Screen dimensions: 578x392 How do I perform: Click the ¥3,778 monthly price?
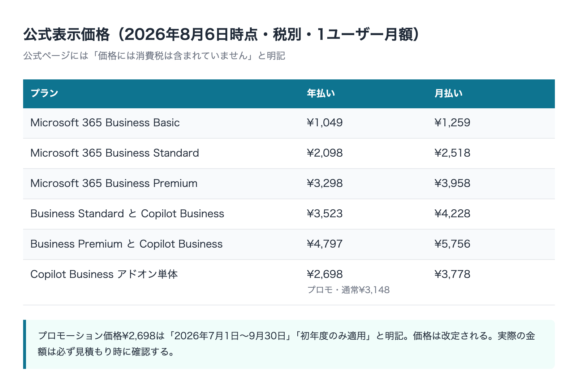coord(452,274)
